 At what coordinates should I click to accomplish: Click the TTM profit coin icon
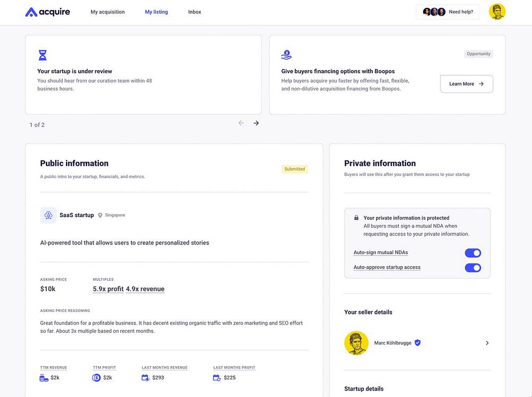coord(96,378)
